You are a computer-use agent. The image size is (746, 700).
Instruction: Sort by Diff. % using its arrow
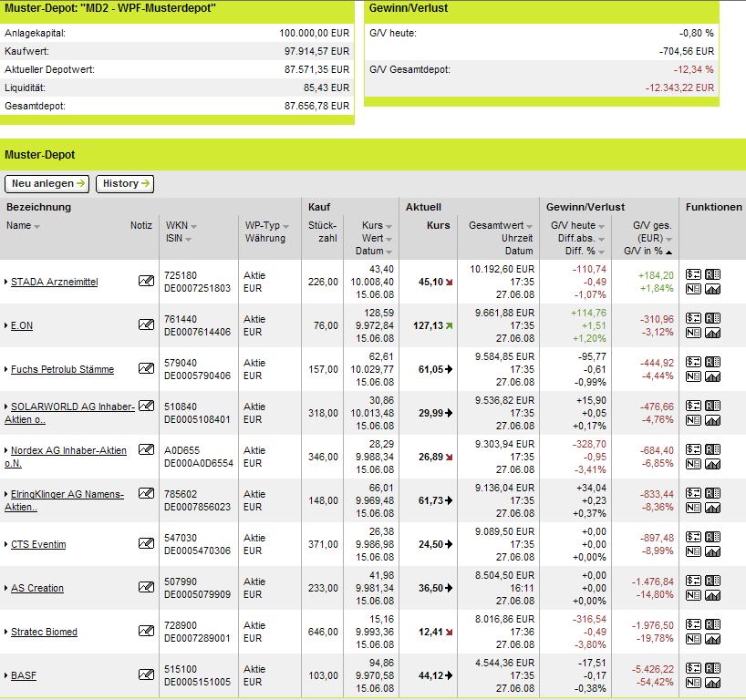pos(601,252)
